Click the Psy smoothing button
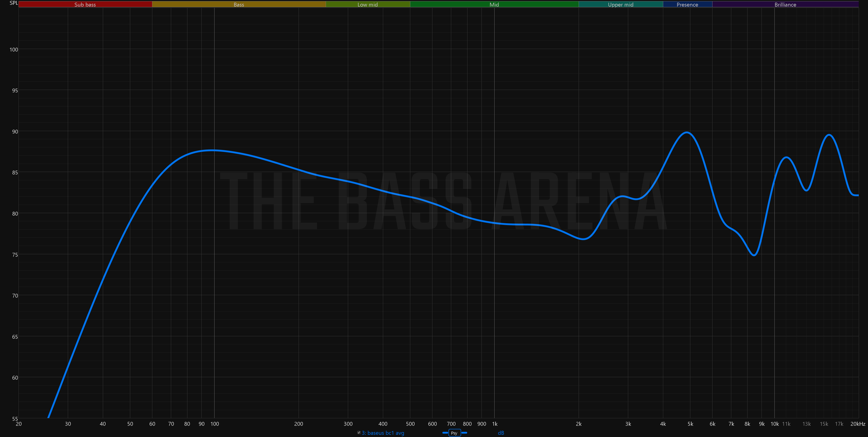 454,433
